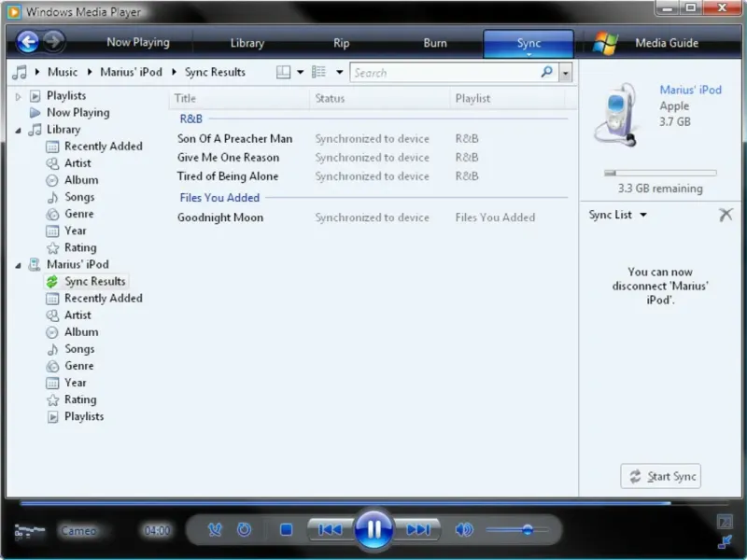Click the Music breadcrumb
Viewport: 747px width, 560px height.
tap(63, 73)
